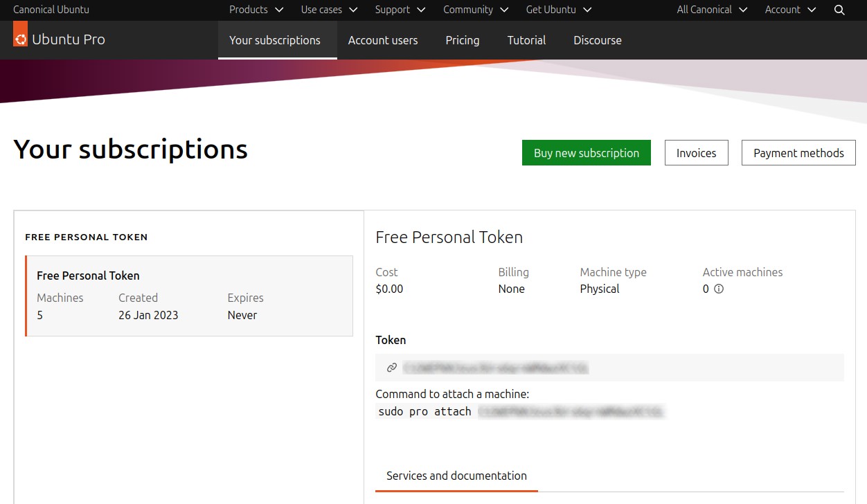Expand the Get Ubuntu menu
The image size is (867, 504).
pyautogui.click(x=559, y=10)
